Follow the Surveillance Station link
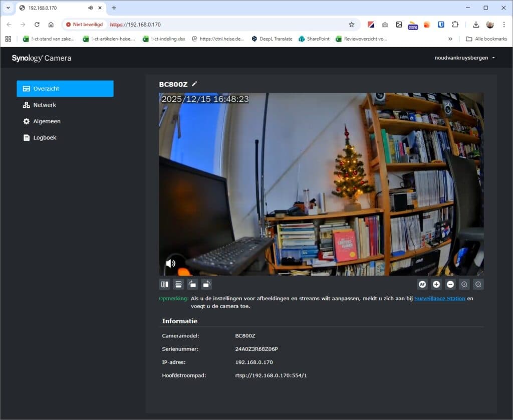The width and height of the screenshot is (513, 420). click(439, 298)
